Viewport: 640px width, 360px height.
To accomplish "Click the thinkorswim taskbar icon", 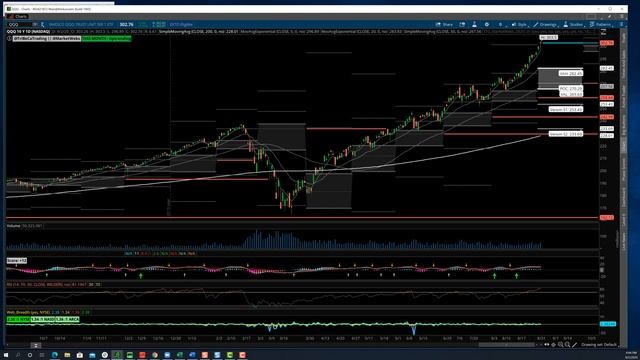I will (x=117, y=355).
